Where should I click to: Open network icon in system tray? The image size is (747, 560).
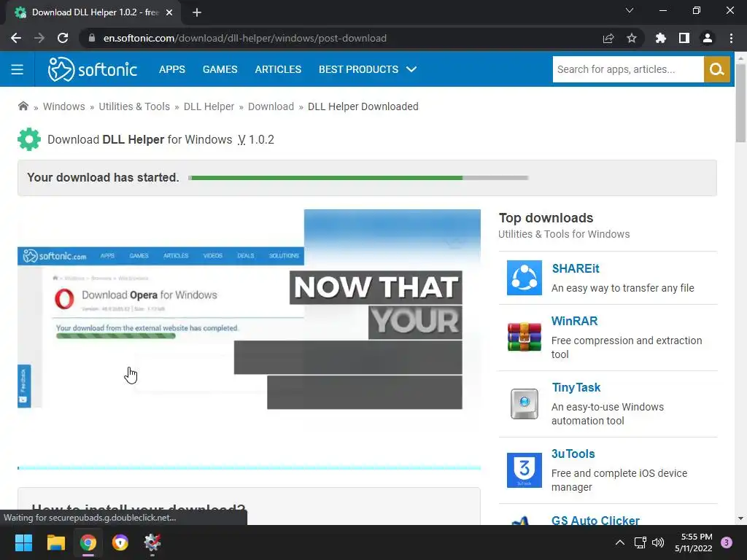point(640,542)
